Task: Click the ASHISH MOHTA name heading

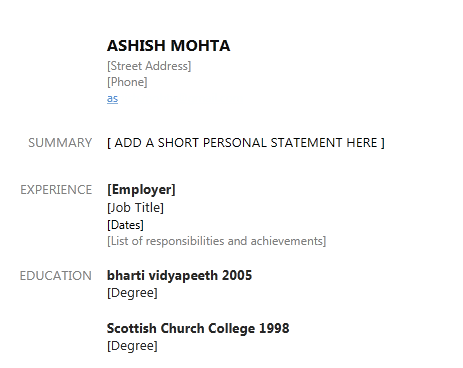Action: pyautogui.click(x=168, y=46)
